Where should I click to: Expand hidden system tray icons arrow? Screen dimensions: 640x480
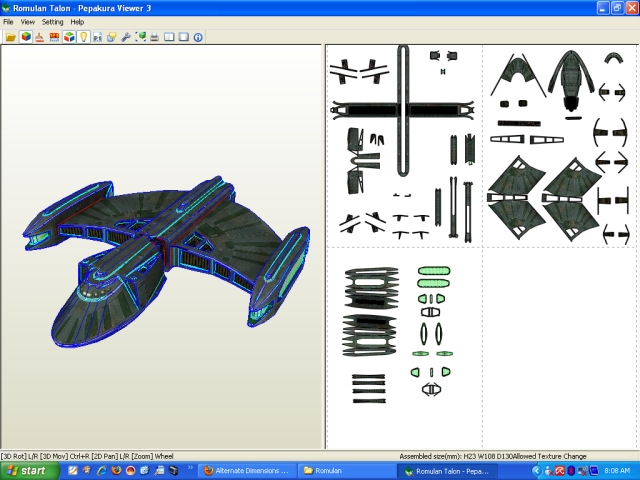[536, 471]
